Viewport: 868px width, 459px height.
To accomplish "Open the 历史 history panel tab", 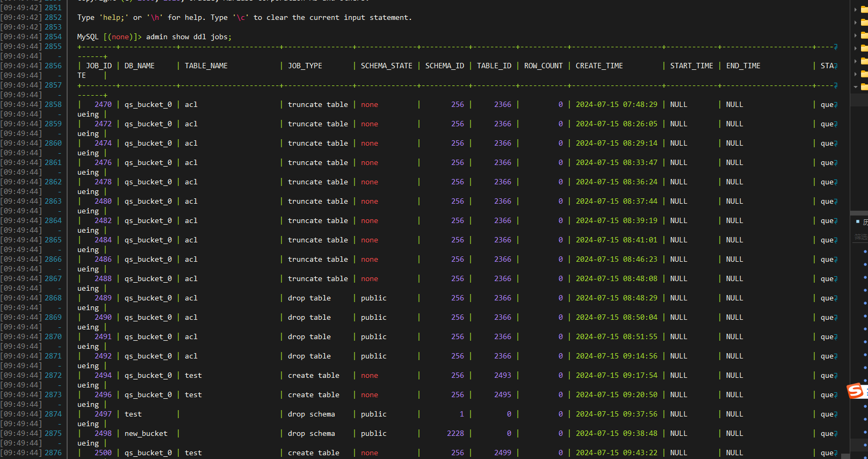I will click(865, 221).
